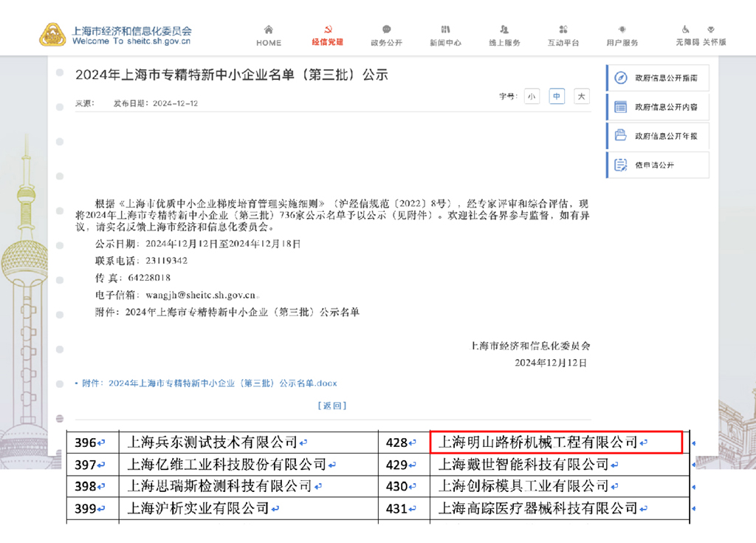Click the 政府信息公开指南 compass icon

pos(619,78)
